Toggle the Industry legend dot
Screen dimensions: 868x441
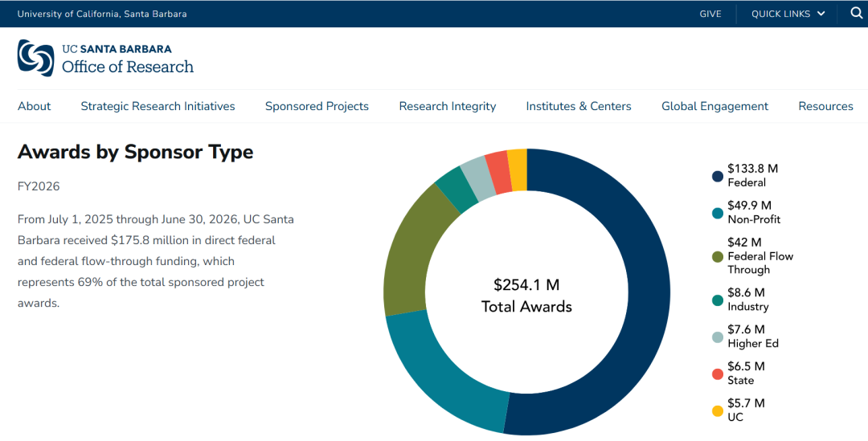(718, 300)
